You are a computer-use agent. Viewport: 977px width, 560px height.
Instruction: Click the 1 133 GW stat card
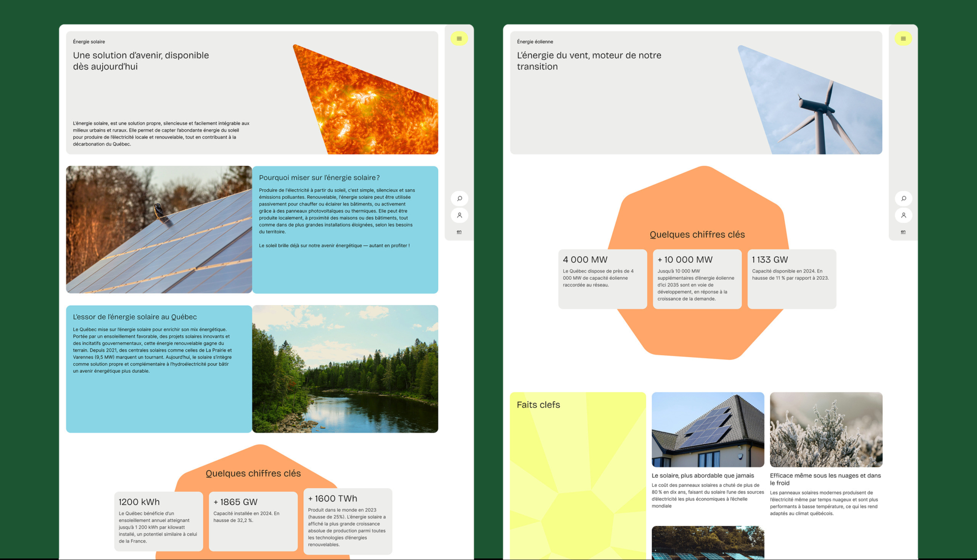click(x=792, y=279)
